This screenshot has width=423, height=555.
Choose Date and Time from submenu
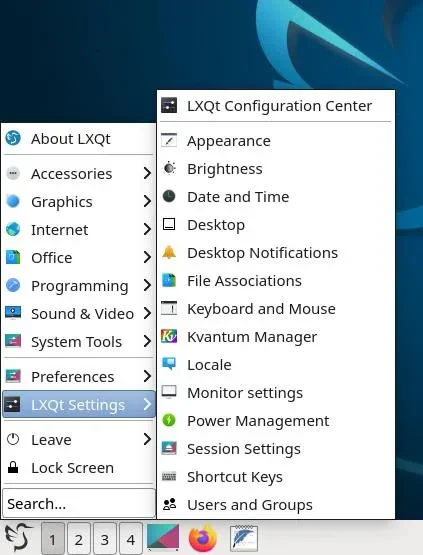click(276, 196)
